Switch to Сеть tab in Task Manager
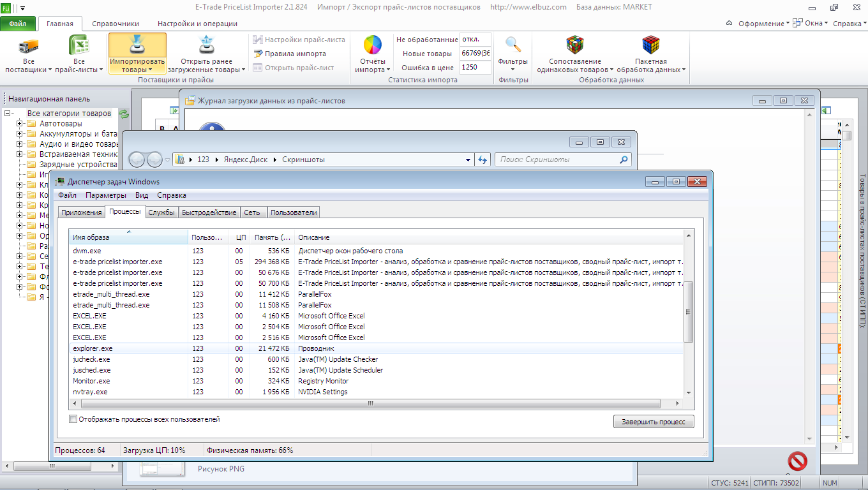This screenshot has width=868, height=490. point(252,212)
